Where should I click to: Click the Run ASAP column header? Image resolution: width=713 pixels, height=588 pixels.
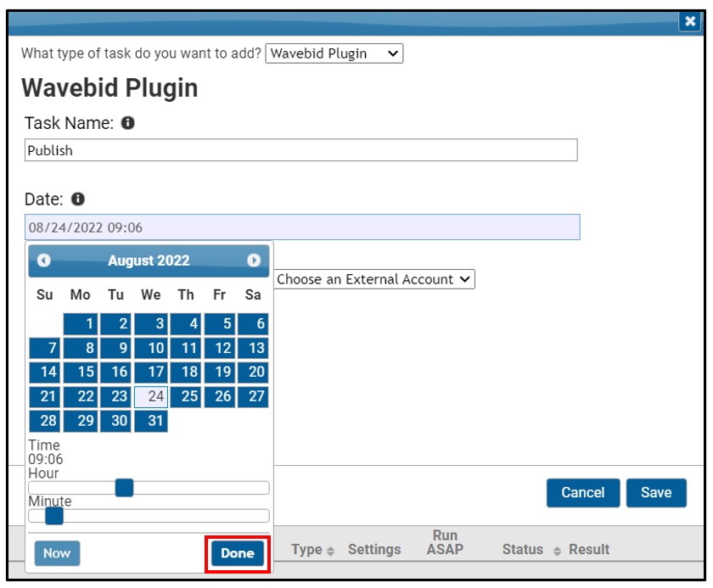[445, 542]
